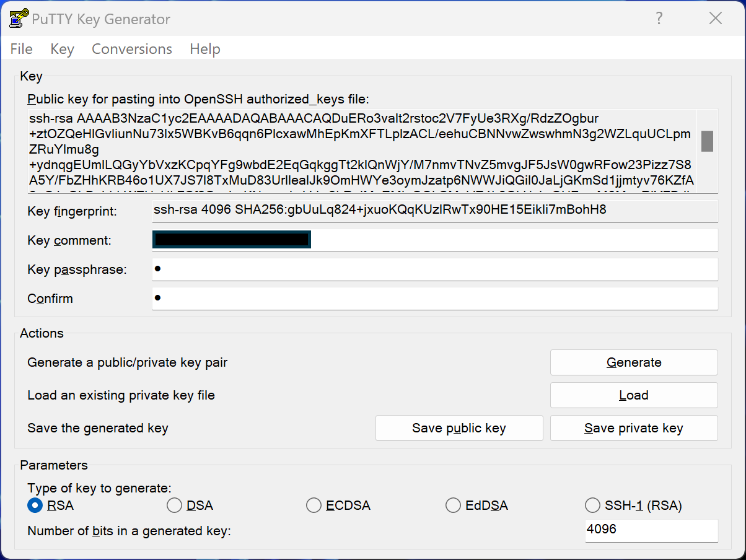Select the RSA key type

(51, 505)
